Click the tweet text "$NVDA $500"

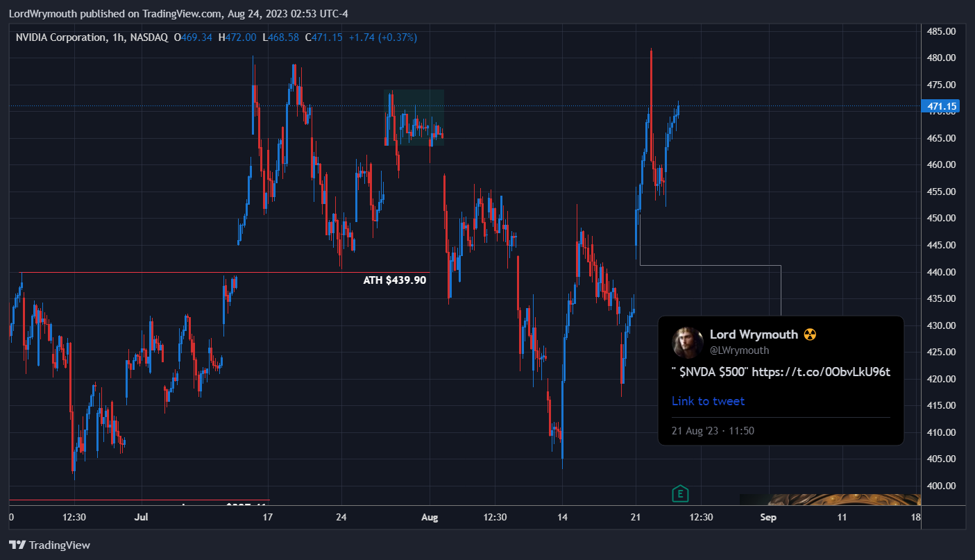(x=709, y=372)
